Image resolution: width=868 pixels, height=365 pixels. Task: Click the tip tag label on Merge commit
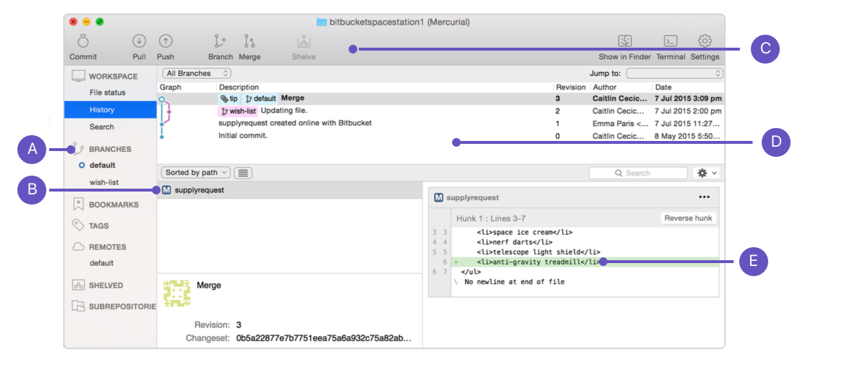pos(229,98)
